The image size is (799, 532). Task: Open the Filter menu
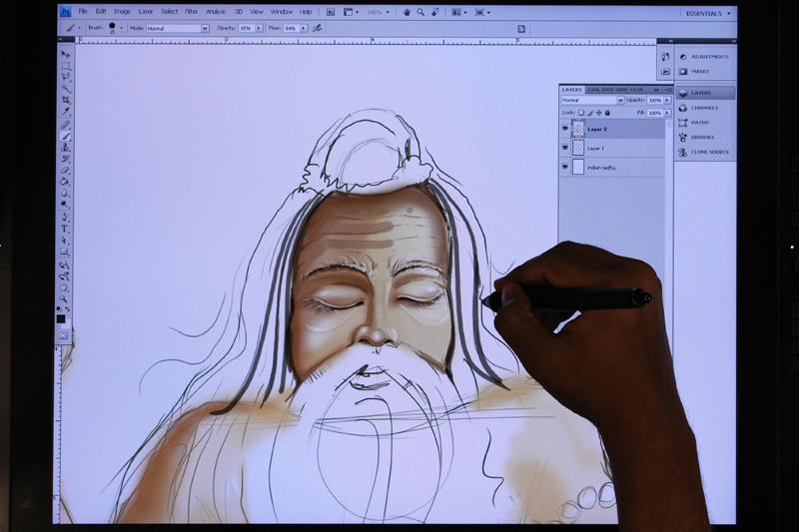(191, 11)
